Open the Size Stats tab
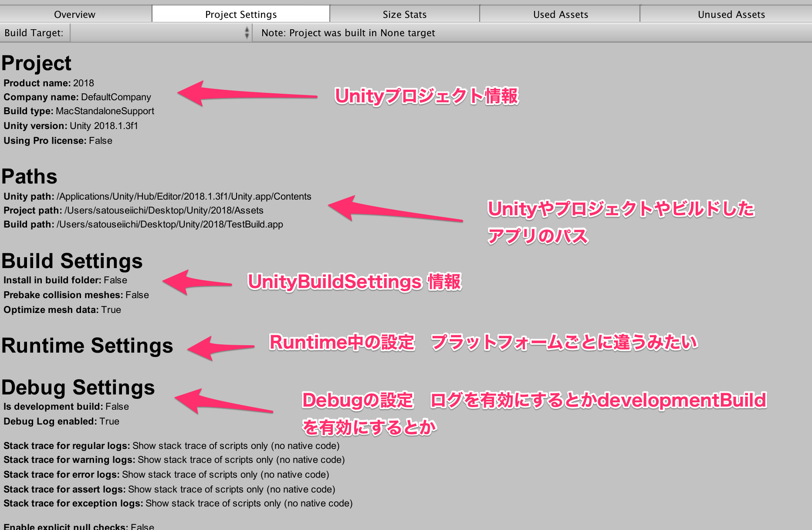This screenshot has width=812, height=530. coord(405,14)
